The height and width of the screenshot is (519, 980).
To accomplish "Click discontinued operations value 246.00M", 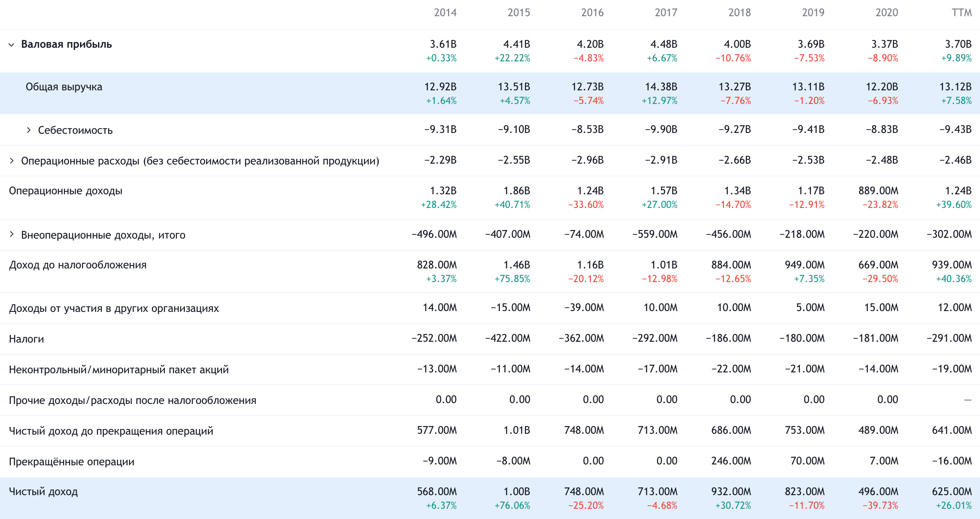I will pos(731,461).
